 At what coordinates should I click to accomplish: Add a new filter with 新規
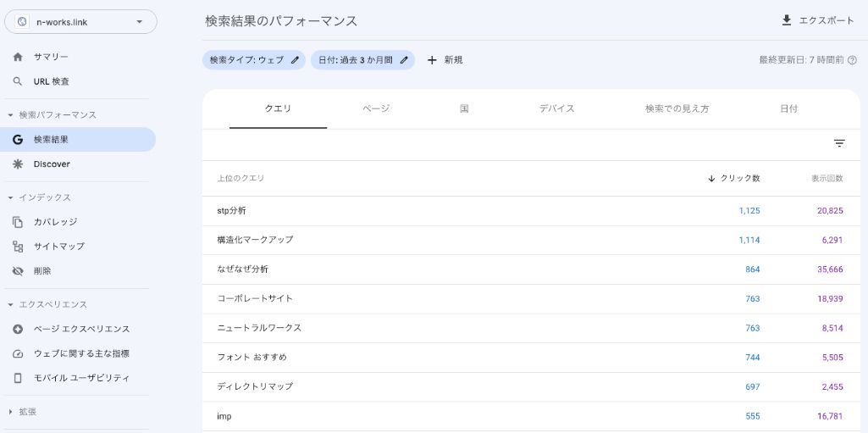tap(445, 60)
